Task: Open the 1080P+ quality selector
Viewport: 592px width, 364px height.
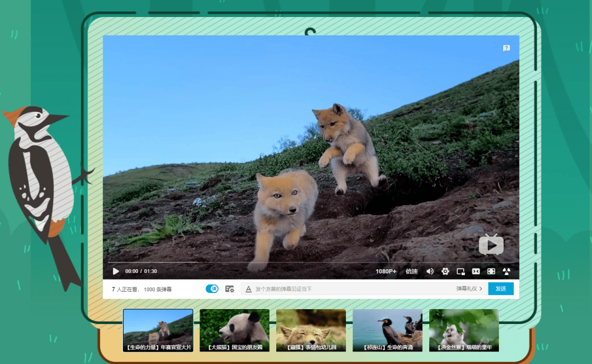Action: click(386, 271)
